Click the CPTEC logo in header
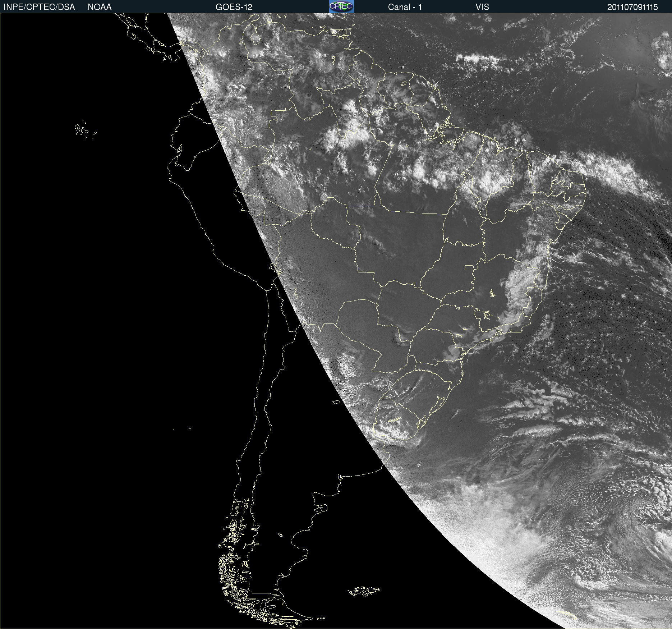This screenshot has width=672, height=629. tap(341, 6)
